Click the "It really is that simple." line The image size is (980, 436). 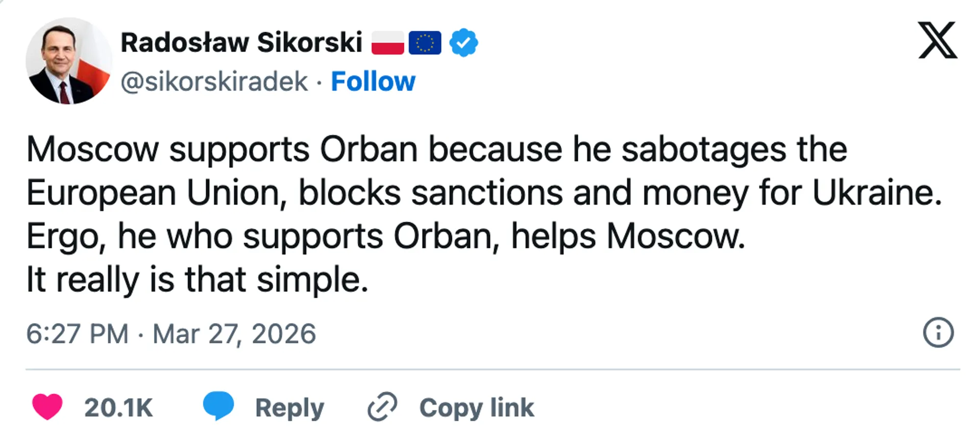point(197,280)
